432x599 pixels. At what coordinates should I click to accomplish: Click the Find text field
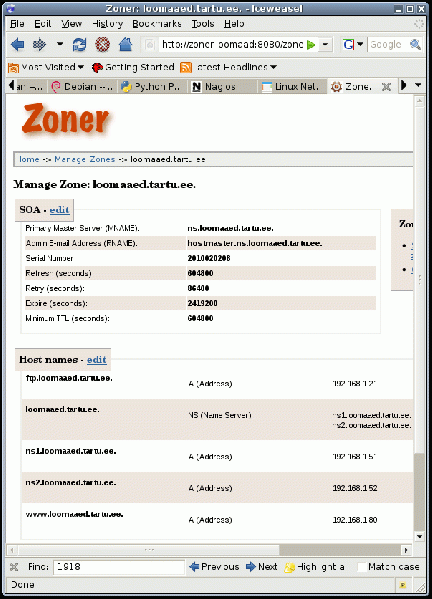point(118,567)
